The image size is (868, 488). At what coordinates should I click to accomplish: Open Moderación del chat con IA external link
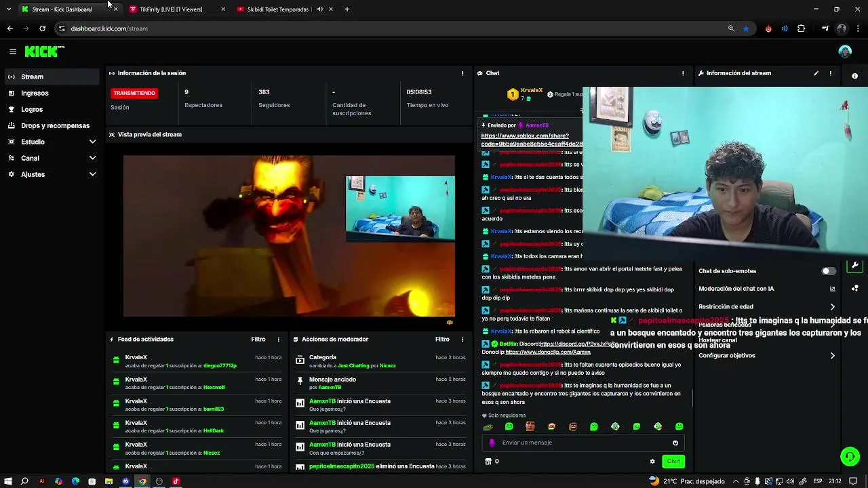[833, 289]
